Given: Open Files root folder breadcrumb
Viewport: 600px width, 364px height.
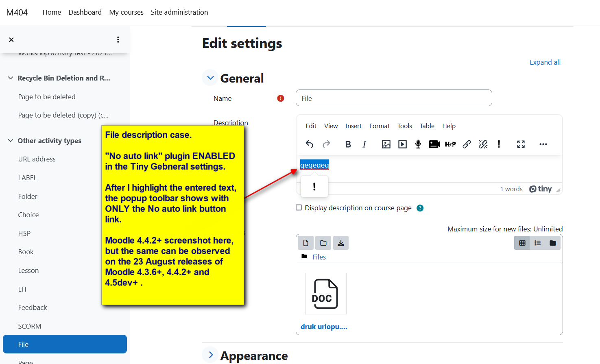Looking at the screenshot, I should point(319,257).
